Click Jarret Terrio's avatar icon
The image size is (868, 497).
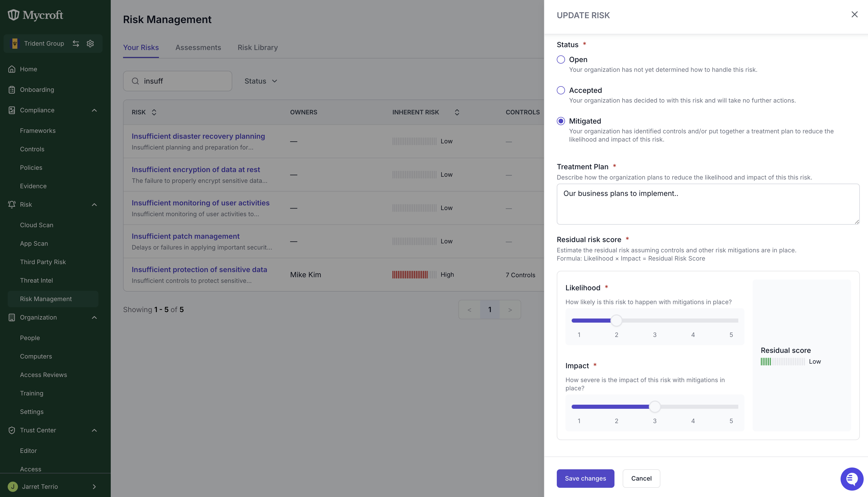click(13, 486)
